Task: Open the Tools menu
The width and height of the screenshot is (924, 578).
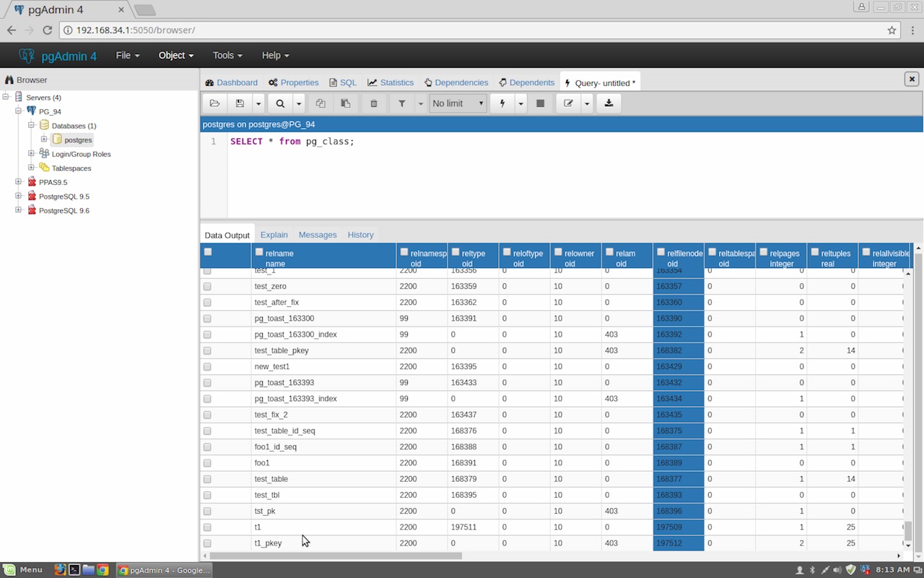Action: pos(227,56)
